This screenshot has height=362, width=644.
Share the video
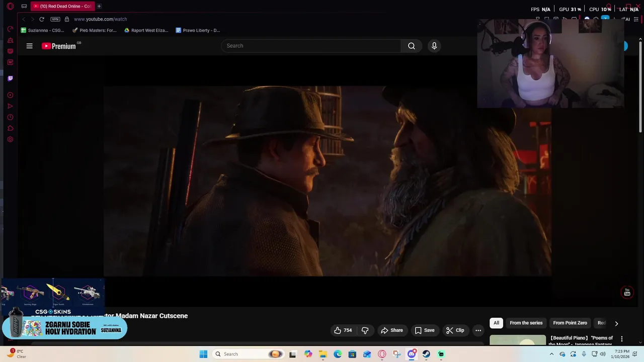392,330
